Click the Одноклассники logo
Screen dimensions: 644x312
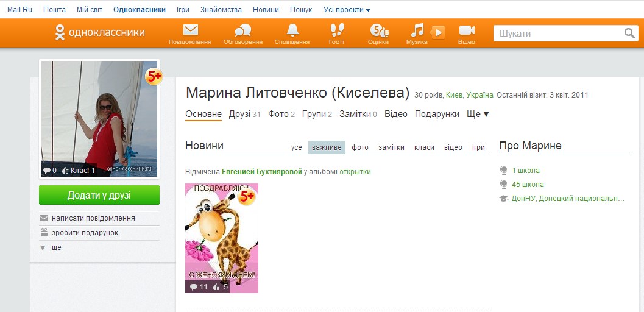point(100,32)
